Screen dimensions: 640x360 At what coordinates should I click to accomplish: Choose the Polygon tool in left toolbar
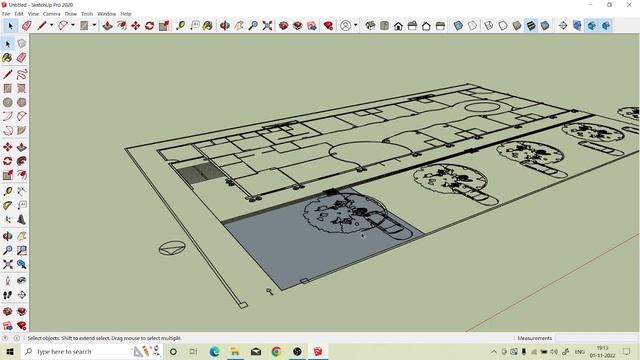(x=22, y=102)
